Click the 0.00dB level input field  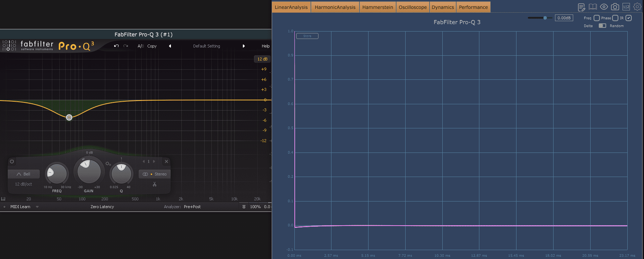click(x=564, y=18)
